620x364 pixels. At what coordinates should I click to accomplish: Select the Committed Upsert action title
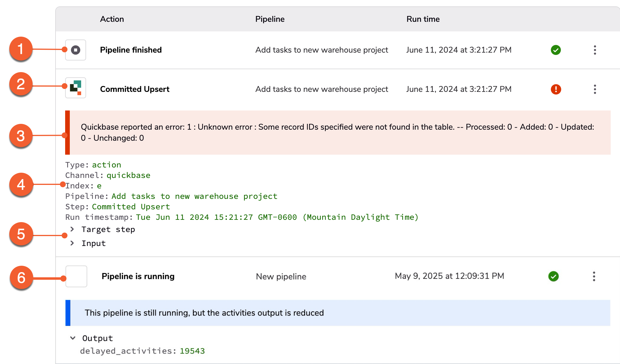click(135, 89)
